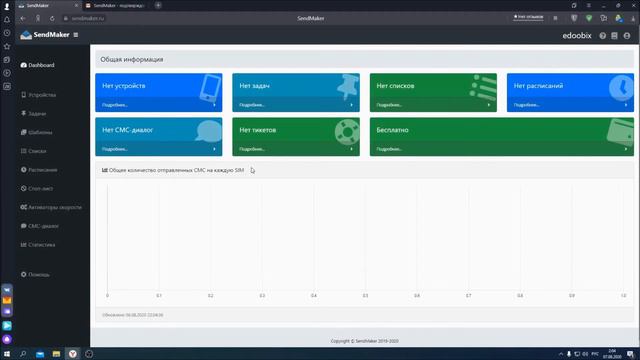Screen dimensions: 640x360
Task: Click the Нет отзывов reviews button
Action: click(528, 17)
